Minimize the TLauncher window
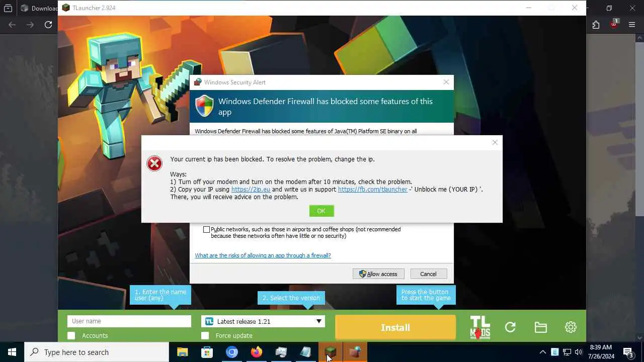 click(x=528, y=8)
